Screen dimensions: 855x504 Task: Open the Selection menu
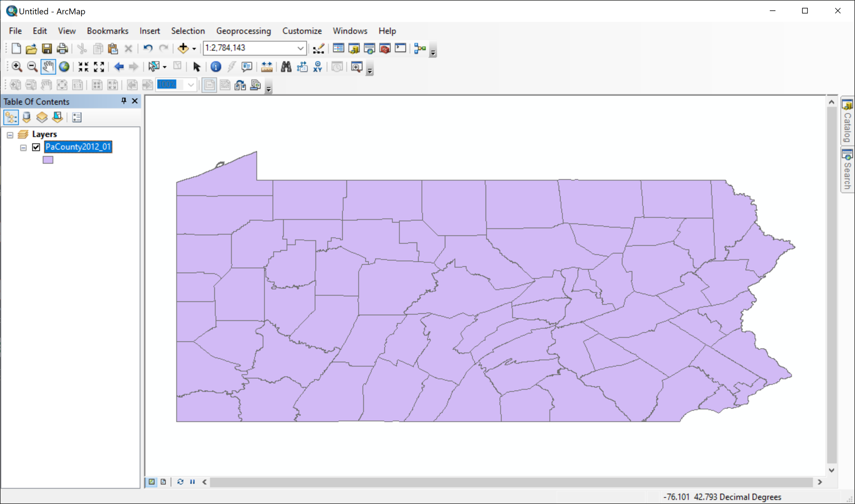(x=188, y=31)
